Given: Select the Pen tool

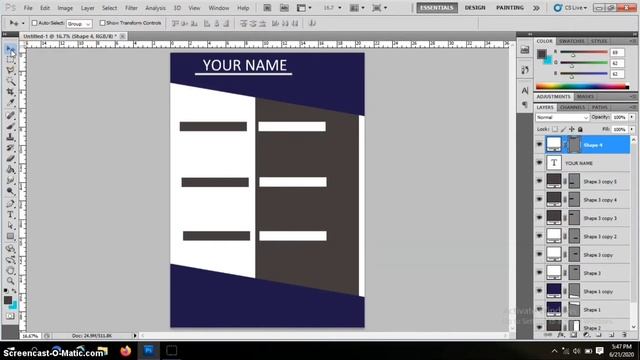Looking at the screenshot, I should tap(10, 204).
